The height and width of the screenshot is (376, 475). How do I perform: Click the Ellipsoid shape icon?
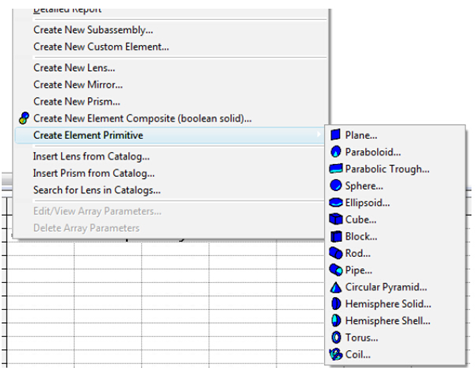pos(336,202)
